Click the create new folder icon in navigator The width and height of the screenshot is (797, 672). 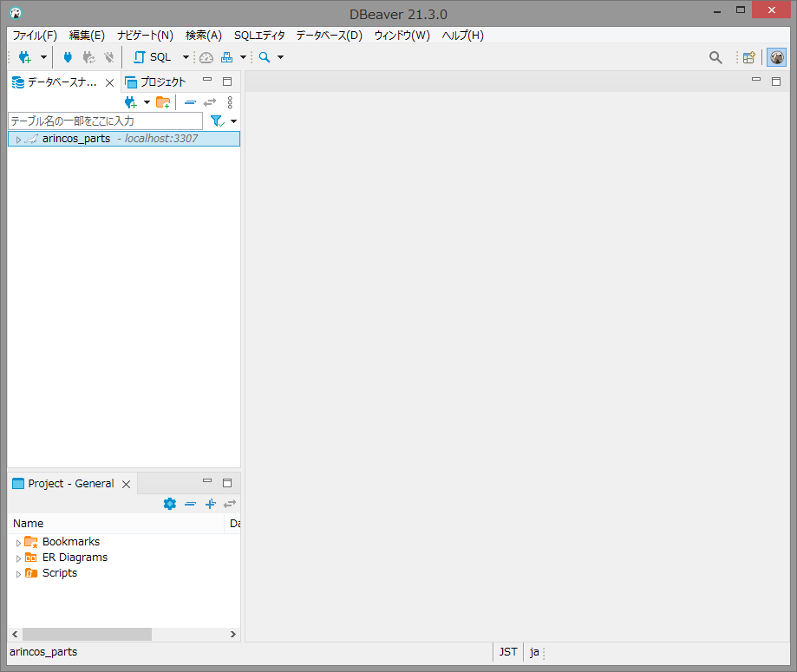click(163, 102)
